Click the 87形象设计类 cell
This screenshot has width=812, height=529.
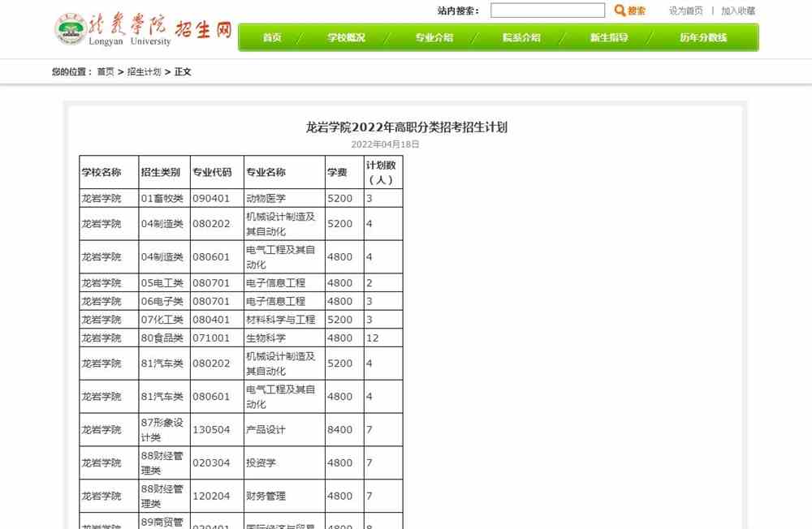coord(162,430)
